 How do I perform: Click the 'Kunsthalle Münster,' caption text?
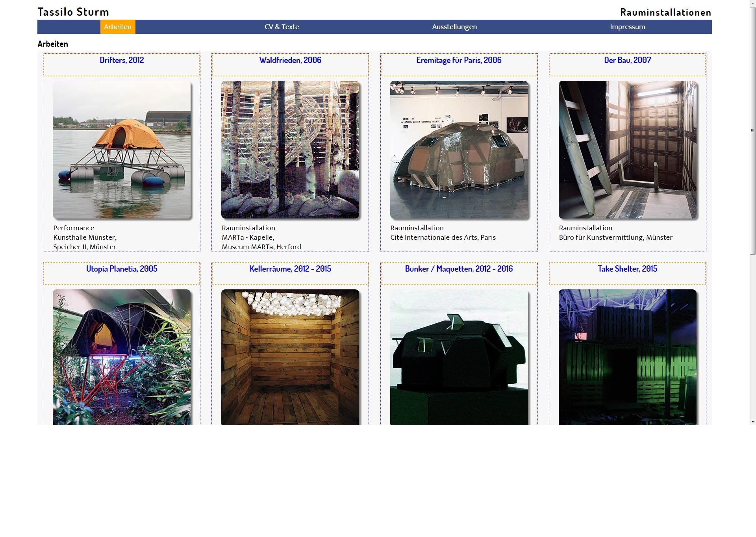coord(85,237)
